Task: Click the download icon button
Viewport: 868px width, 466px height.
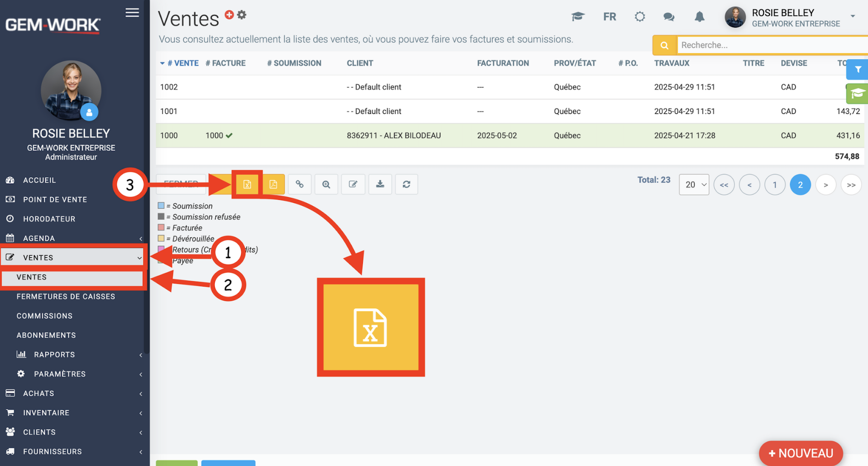Action: click(380, 184)
